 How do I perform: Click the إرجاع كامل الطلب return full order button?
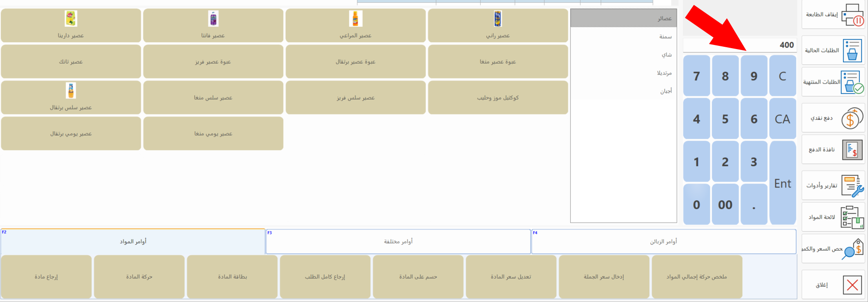click(x=325, y=277)
